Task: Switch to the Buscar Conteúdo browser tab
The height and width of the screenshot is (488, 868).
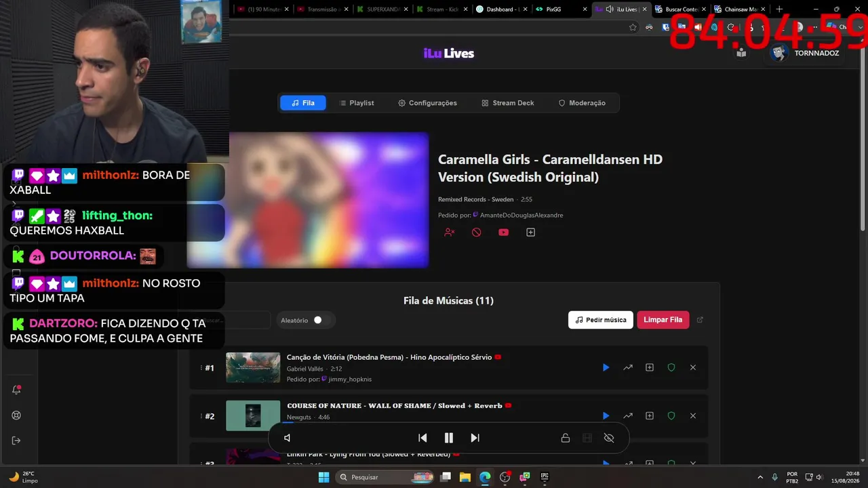Action: point(680,9)
